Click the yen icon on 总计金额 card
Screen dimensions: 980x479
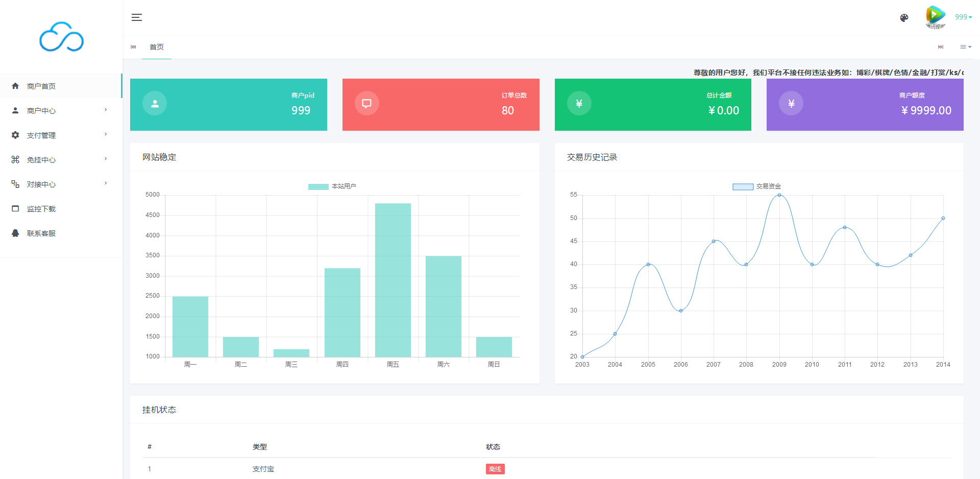579,104
